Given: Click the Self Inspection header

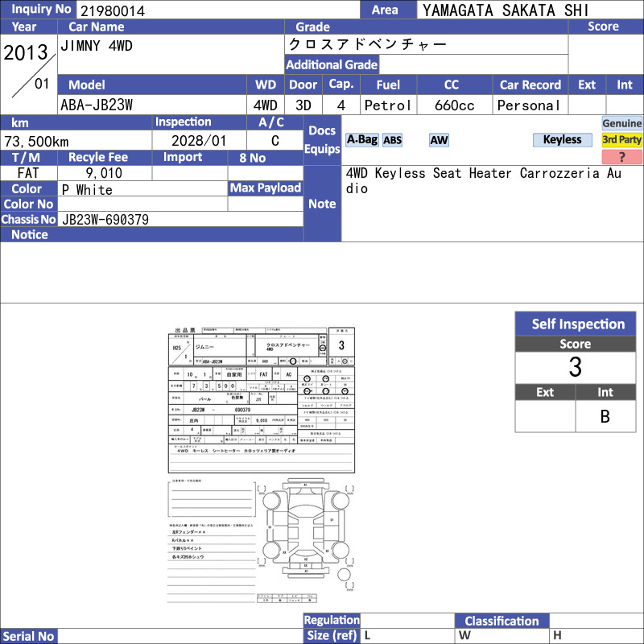Looking at the screenshot, I should [x=576, y=324].
